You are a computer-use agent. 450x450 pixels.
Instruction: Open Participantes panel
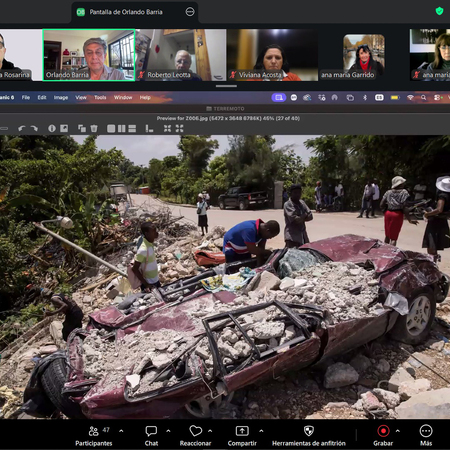[94, 436]
